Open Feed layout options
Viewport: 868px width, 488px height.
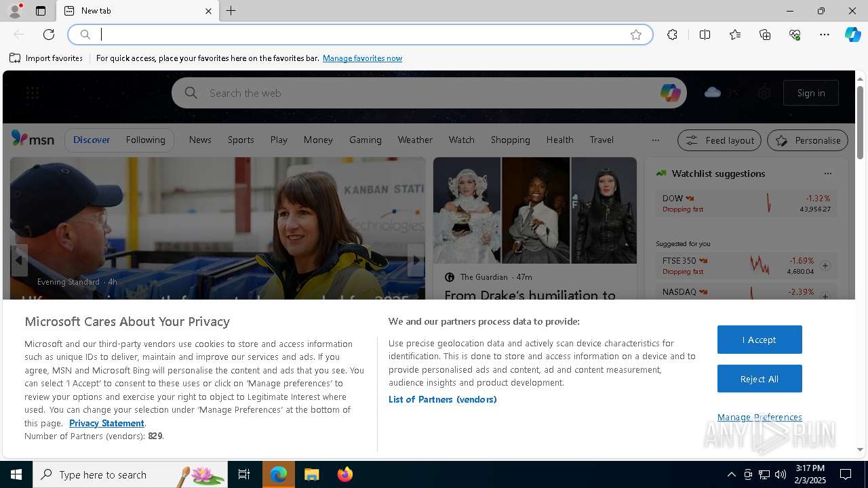pos(719,140)
